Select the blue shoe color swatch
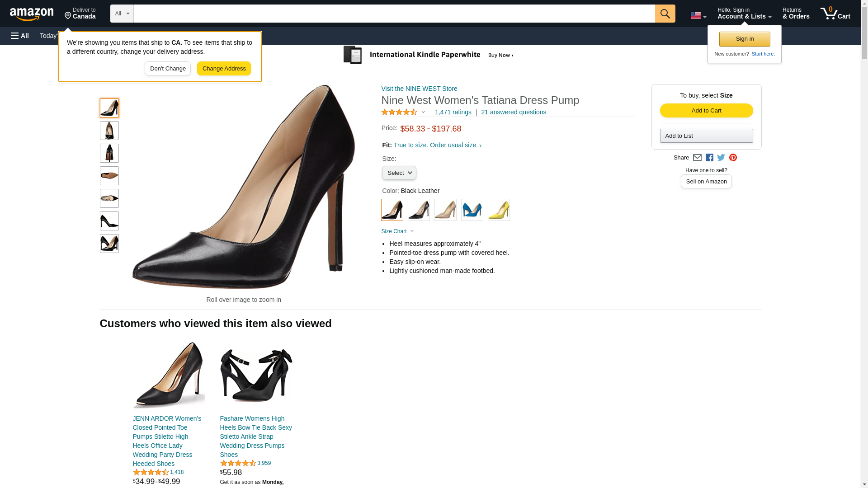Image resolution: width=868 pixels, height=488 pixels. (472, 210)
